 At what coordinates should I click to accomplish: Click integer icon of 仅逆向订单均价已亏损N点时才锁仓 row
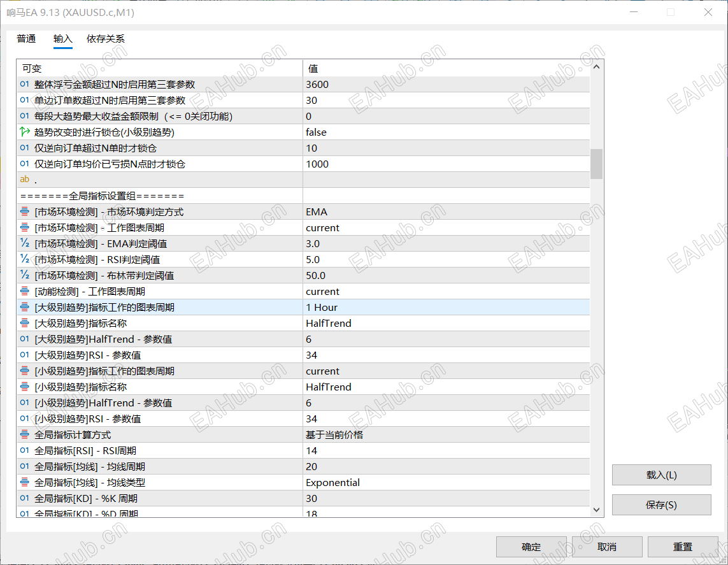25,164
